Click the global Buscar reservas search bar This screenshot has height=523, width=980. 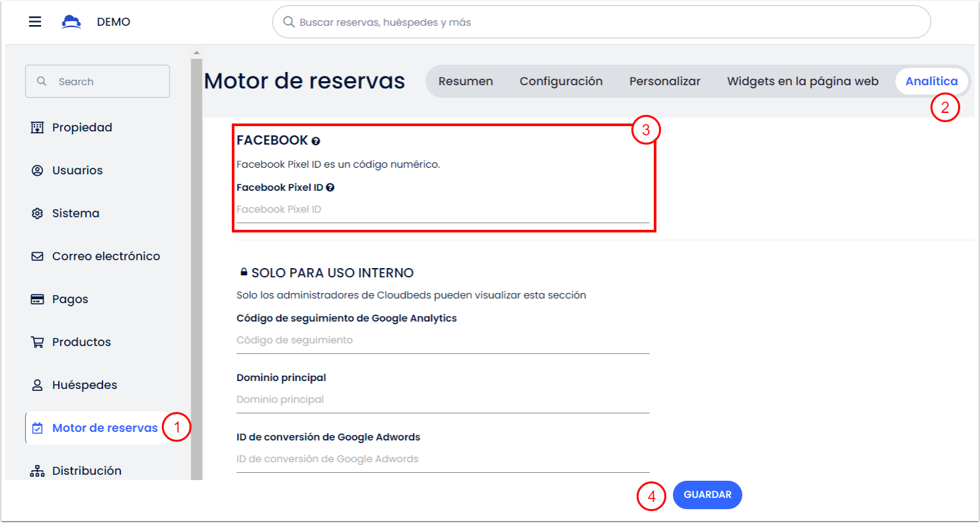602,22
